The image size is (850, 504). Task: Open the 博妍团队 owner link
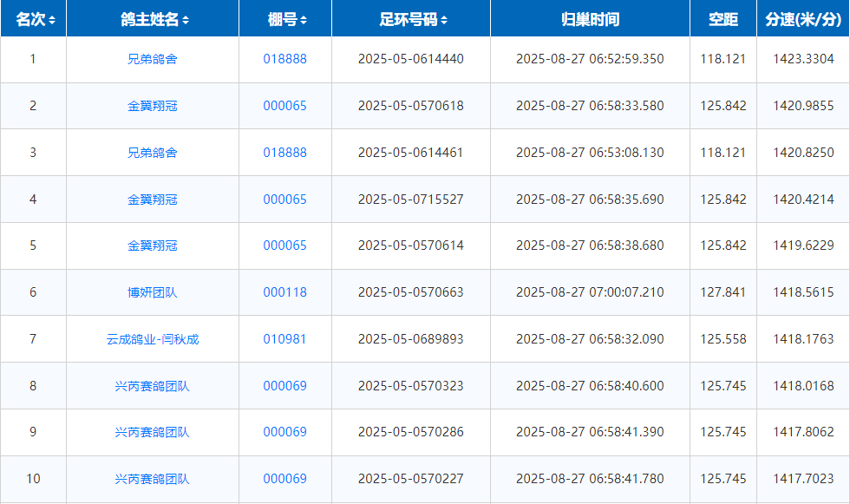(x=153, y=292)
